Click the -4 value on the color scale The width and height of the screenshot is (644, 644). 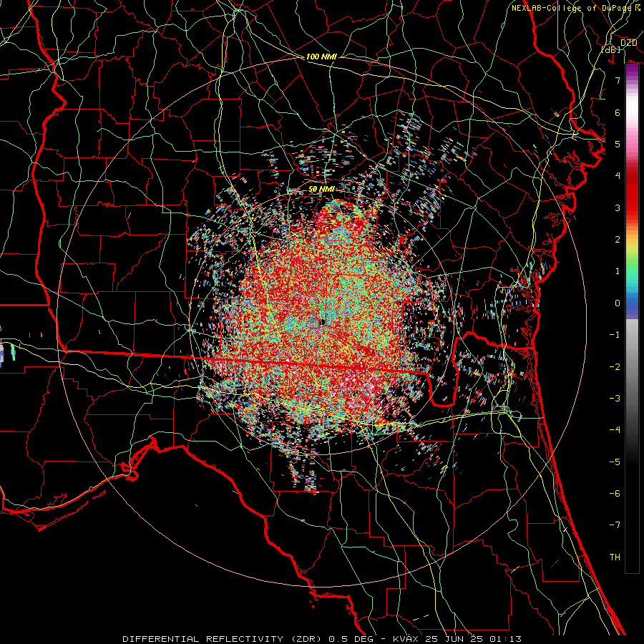615,430
